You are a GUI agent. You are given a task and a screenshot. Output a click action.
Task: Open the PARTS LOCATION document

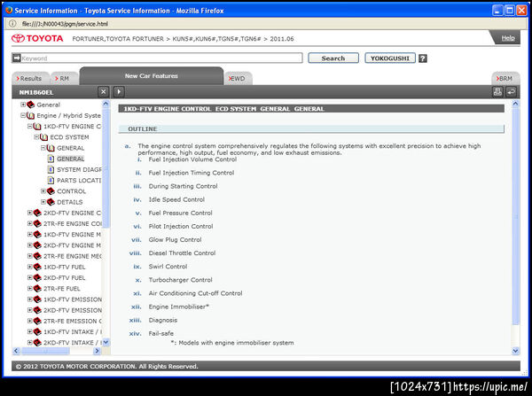(x=79, y=181)
